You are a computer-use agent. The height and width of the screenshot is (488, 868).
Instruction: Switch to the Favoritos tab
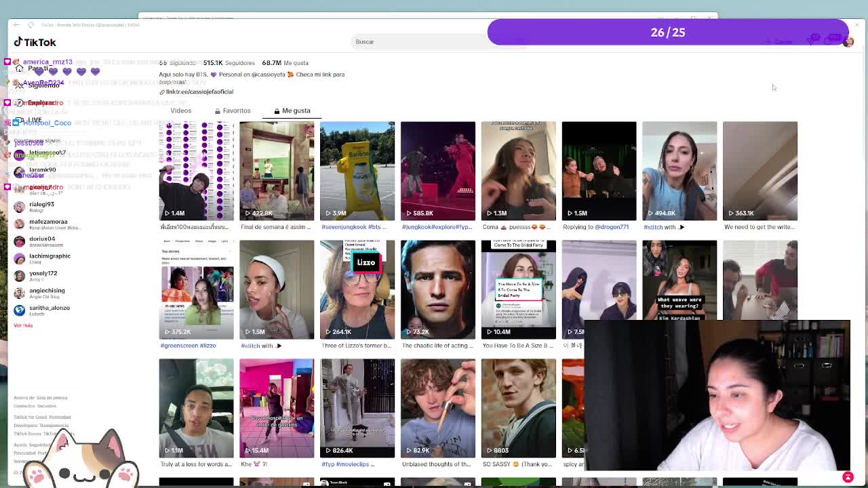coord(233,110)
